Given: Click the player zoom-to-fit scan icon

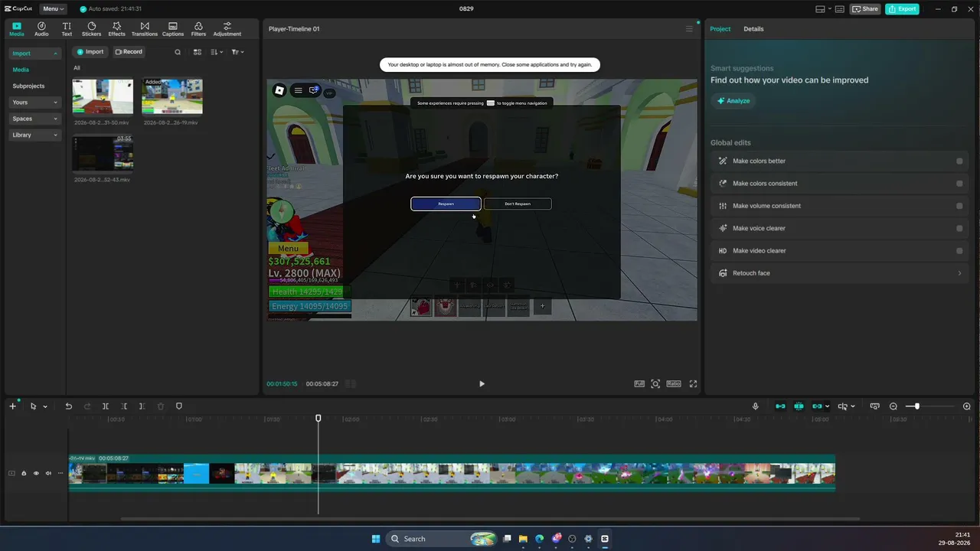Looking at the screenshot, I should (655, 383).
